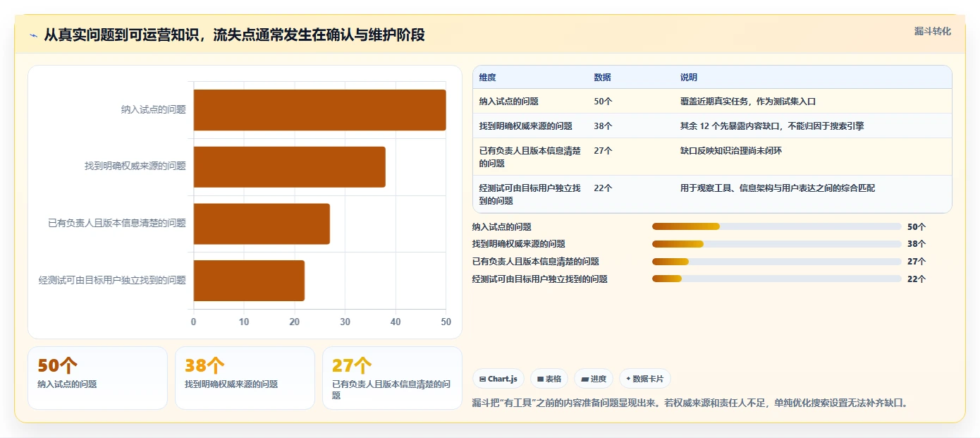The width and height of the screenshot is (980, 438).
Task: Click the 38个 progress bar
Action: (777, 244)
